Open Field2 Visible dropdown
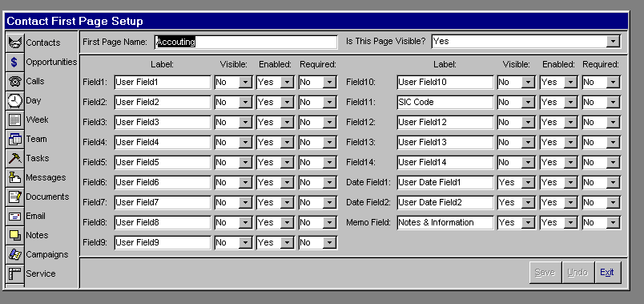Viewport: 644px width, 304px height. point(245,103)
